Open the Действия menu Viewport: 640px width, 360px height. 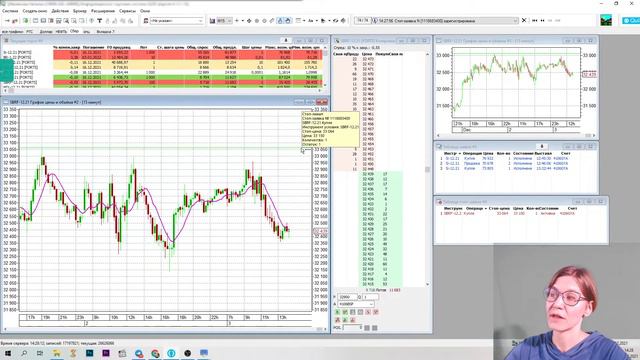click(60, 11)
